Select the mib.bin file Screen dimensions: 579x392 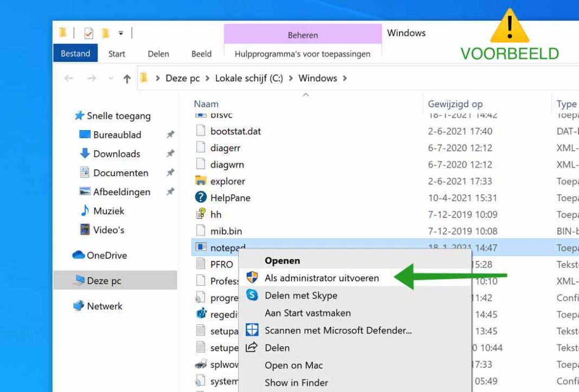[226, 231]
